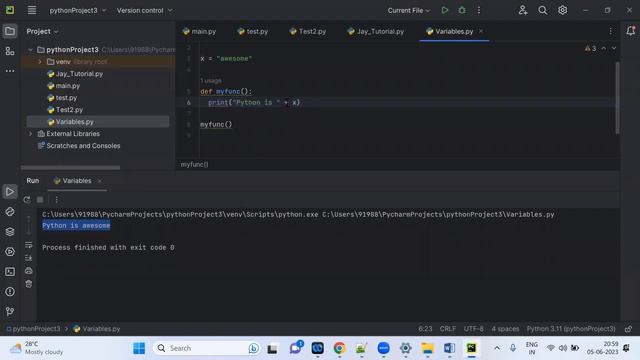Change UTF-8 file encoding
The width and height of the screenshot is (640, 360).
[473, 329]
